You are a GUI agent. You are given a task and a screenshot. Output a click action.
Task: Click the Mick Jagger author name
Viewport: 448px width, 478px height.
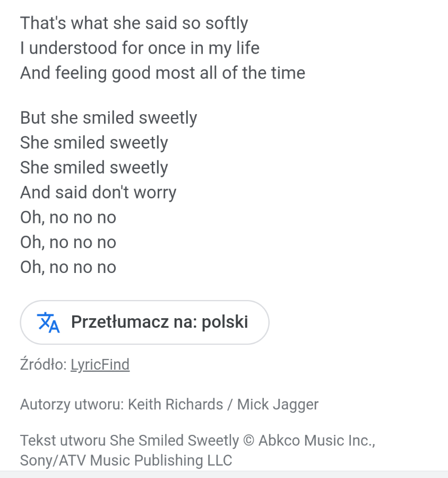[x=278, y=405]
